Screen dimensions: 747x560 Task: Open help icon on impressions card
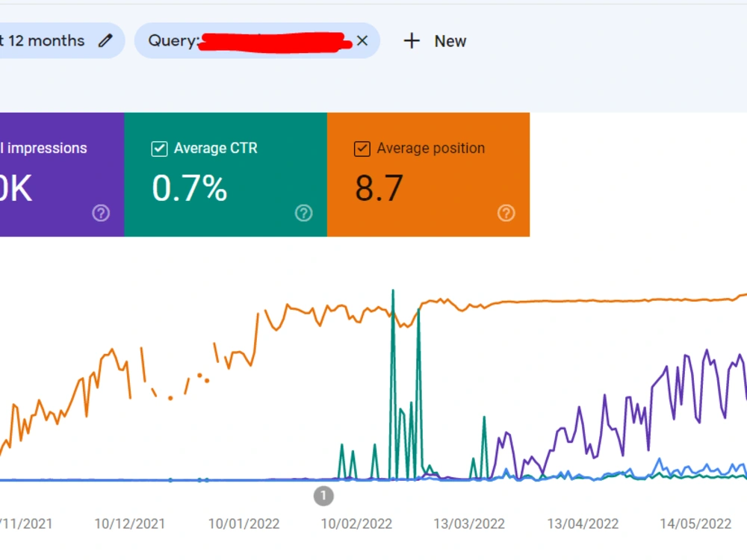pos(101,213)
